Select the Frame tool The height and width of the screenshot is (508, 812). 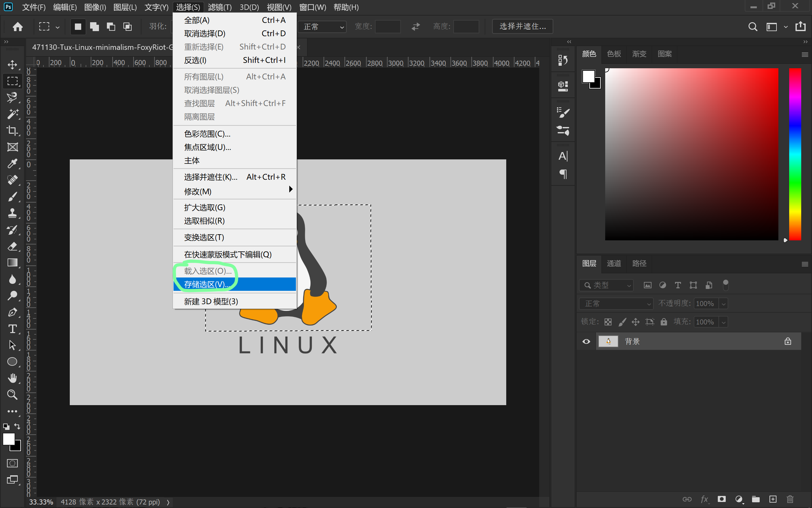12,147
